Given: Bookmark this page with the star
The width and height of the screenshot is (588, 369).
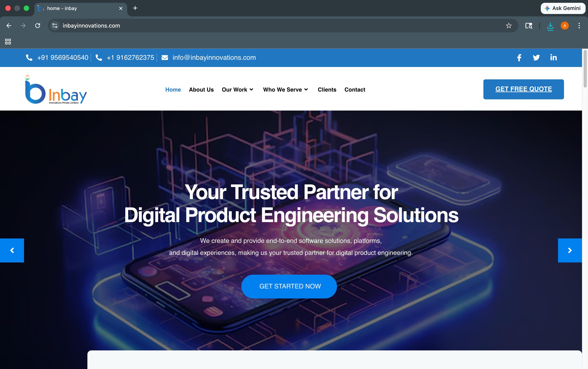Looking at the screenshot, I should tap(509, 26).
